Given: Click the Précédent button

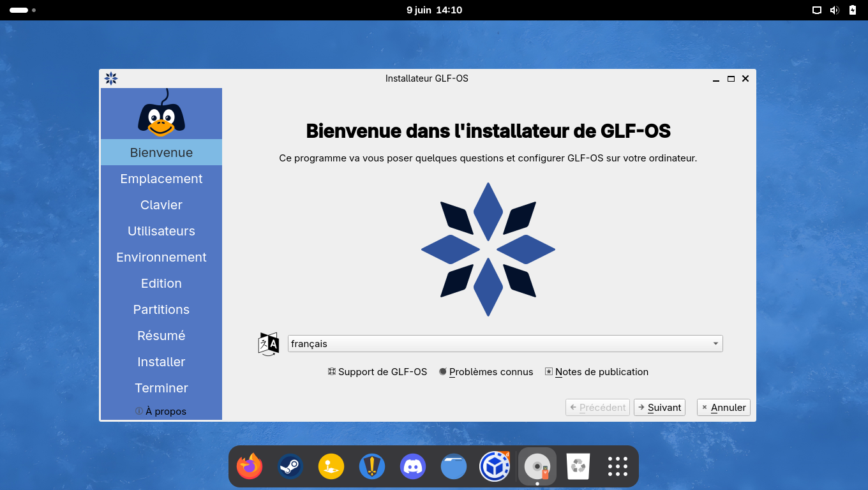Looking at the screenshot, I should pyautogui.click(x=597, y=408).
